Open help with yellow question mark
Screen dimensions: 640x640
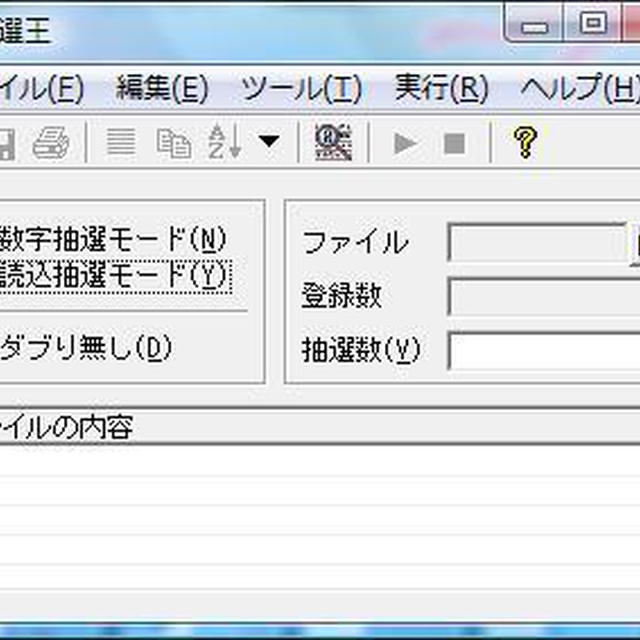pyautogui.click(x=525, y=142)
